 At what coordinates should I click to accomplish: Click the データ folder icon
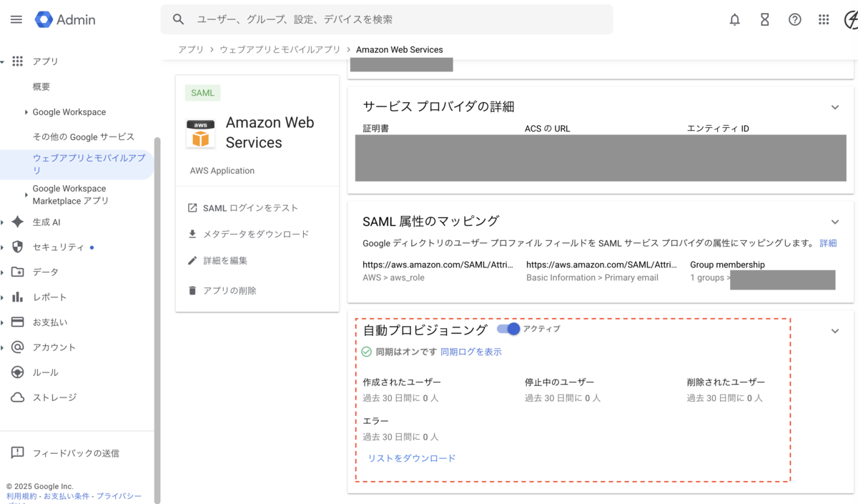coord(18,272)
